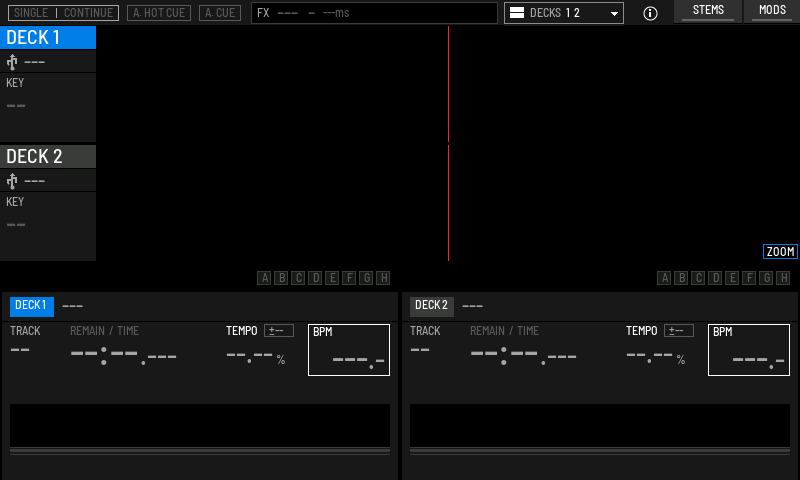Click the Deck 2 TEMPO label
This screenshot has width=800, height=480.
[642, 331]
